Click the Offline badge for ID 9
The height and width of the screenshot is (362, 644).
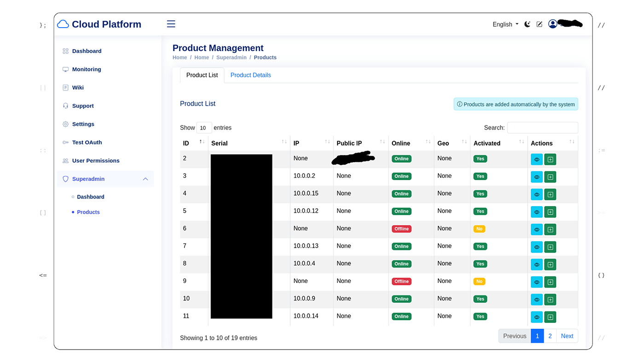click(x=402, y=281)
